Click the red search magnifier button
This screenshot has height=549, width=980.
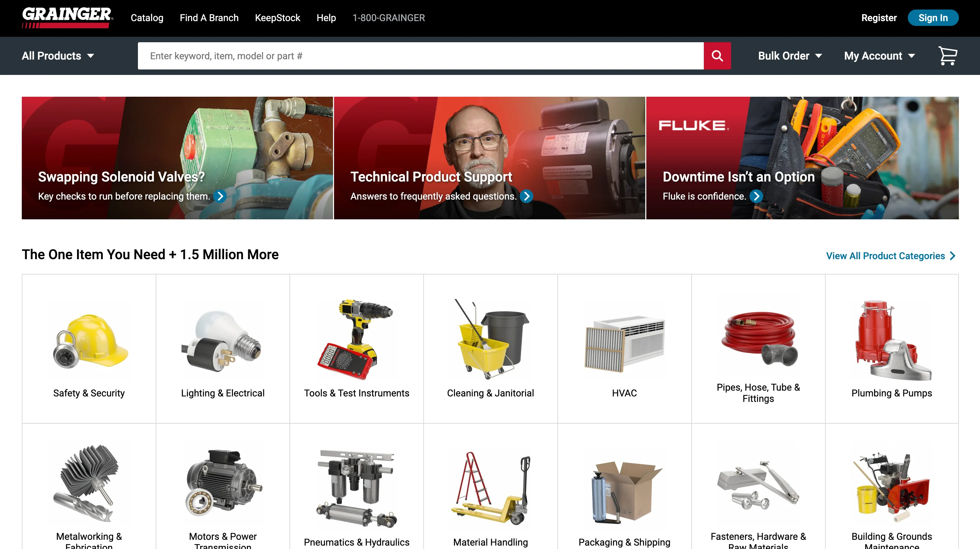click(717, 56)
